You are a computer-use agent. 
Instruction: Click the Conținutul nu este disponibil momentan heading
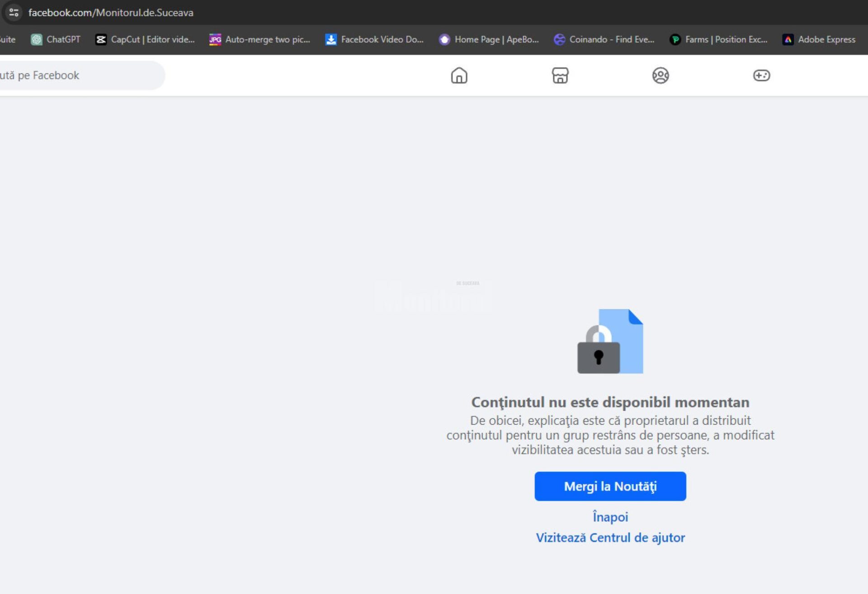coord(610,402)
